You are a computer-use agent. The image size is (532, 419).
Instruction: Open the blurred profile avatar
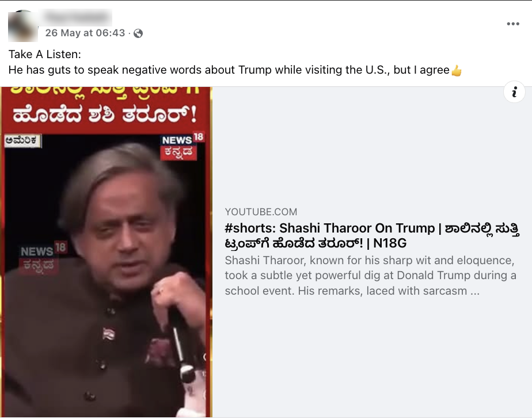(23, 26)
